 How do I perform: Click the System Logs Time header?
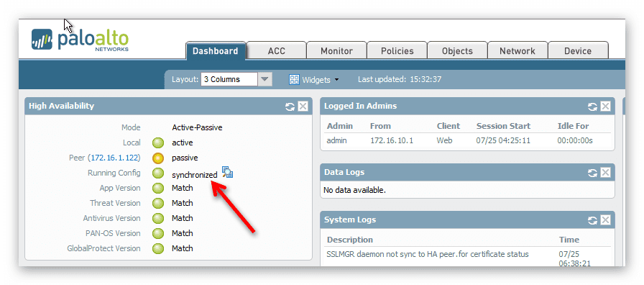pyautogui.click(x=569, y=240)
